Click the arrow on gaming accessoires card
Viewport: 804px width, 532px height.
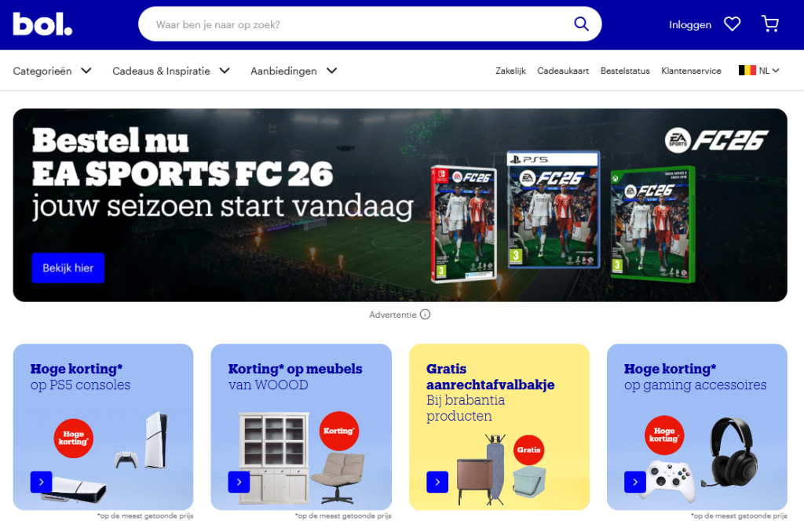click(x=634, y=482)
